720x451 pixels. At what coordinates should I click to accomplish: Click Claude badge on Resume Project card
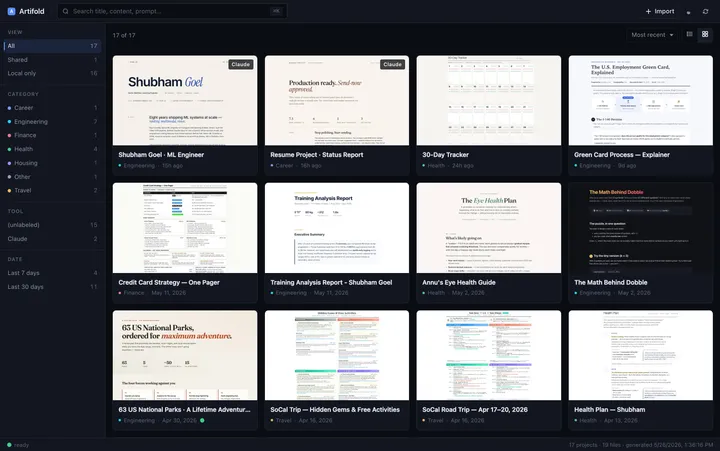[393, 64]
